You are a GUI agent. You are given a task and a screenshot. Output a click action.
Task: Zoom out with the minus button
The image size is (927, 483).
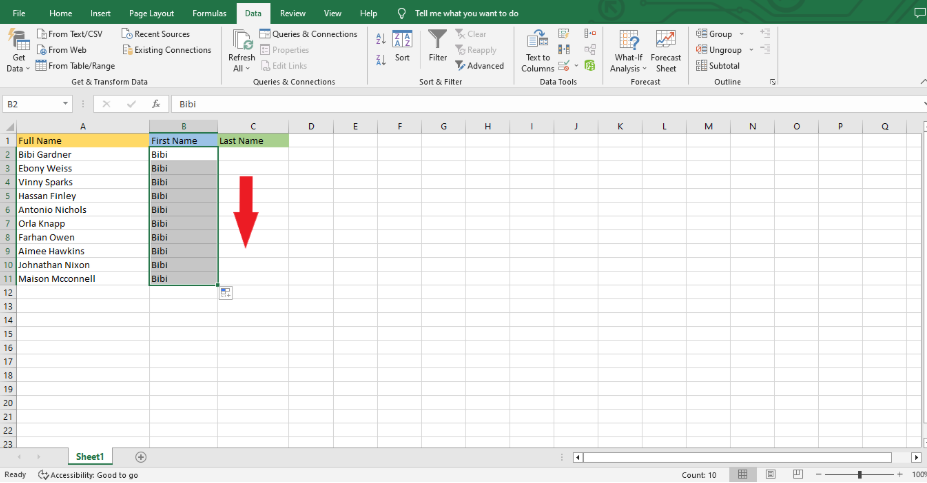click(x=819, y=474)
